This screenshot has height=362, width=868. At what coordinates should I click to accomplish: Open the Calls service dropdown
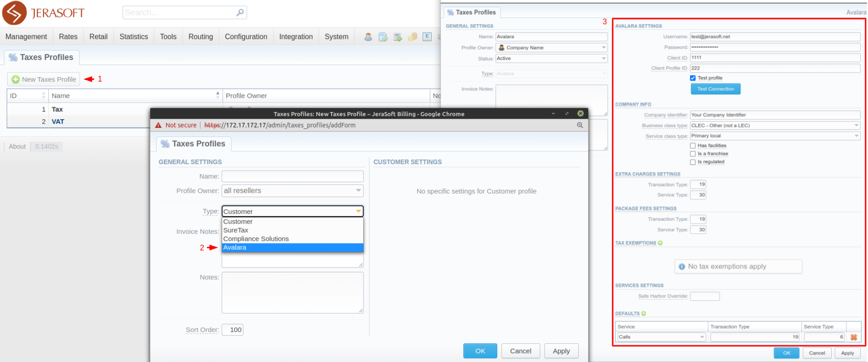coord(661,337)
